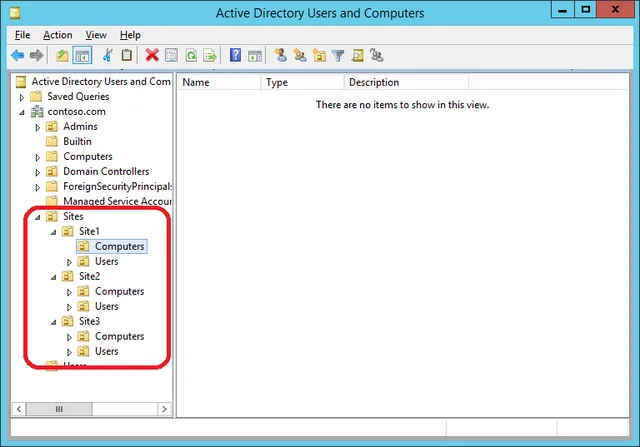
Task: Create new organizational unit toolbar icon
Action: point(319,55)
